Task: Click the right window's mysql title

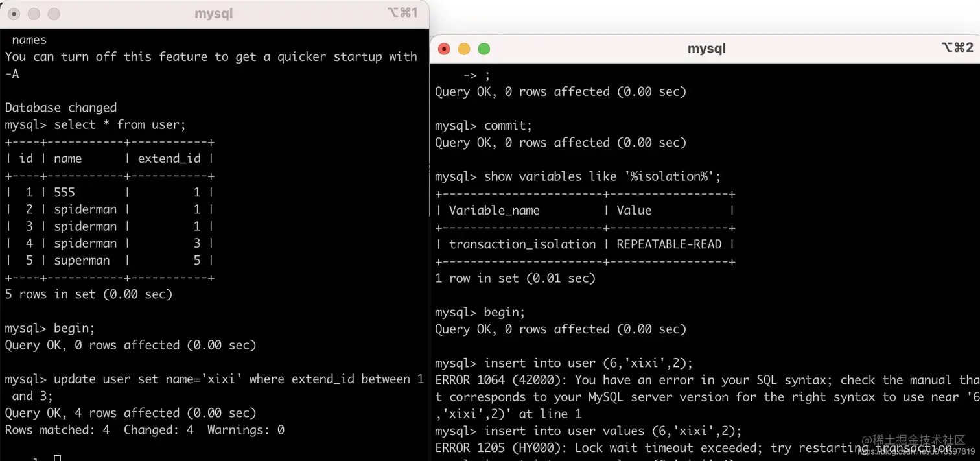Action: [x=706, y=49]
